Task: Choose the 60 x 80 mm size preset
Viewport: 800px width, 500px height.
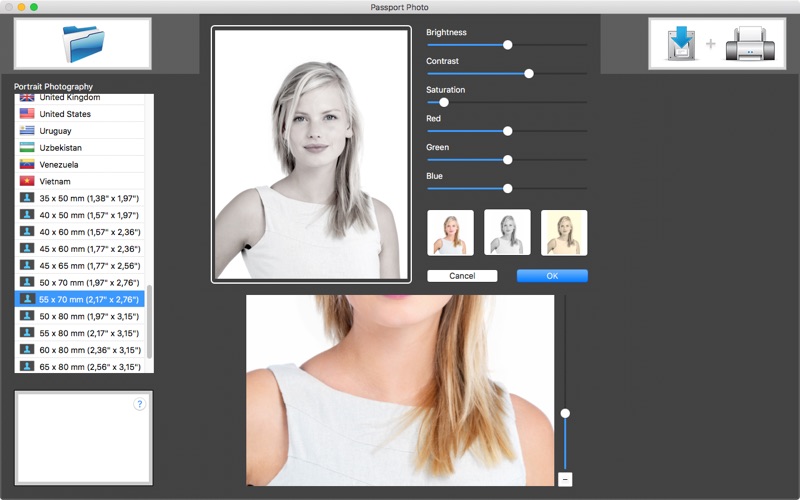Action: click(88, 350)
